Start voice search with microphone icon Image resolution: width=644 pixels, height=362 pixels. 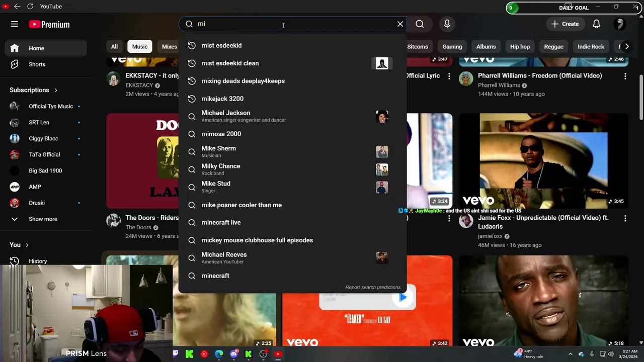click(447, 24)
